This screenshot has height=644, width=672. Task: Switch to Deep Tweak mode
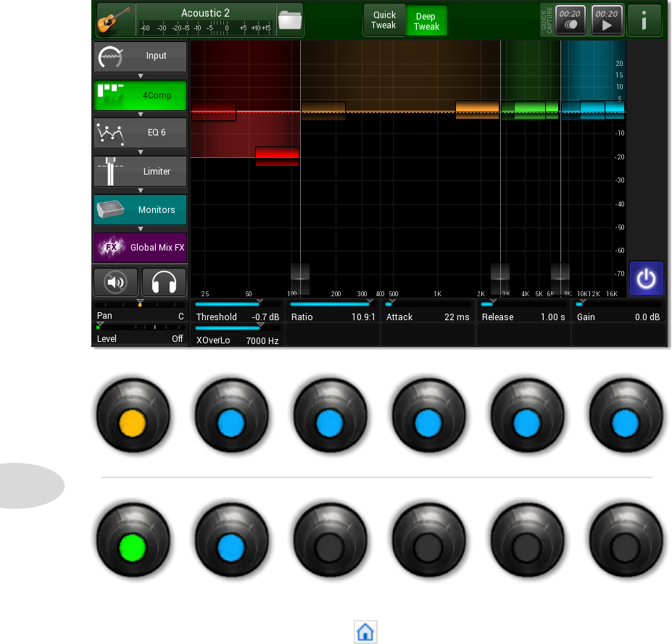pyautogui.click(x=426, y=21)
